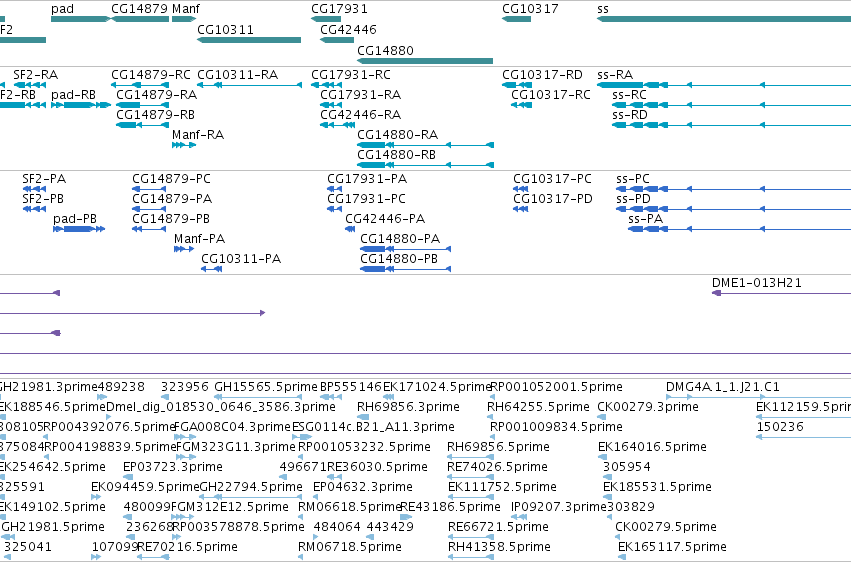
Task: Select the CG14880-RB transcript label
Action: point(397,155)
